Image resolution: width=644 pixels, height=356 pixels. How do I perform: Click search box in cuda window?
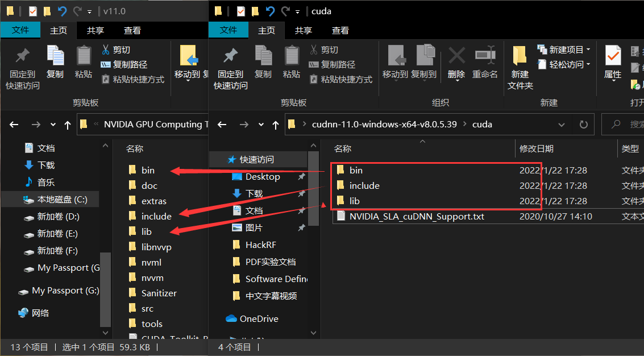tap(624, 124)
